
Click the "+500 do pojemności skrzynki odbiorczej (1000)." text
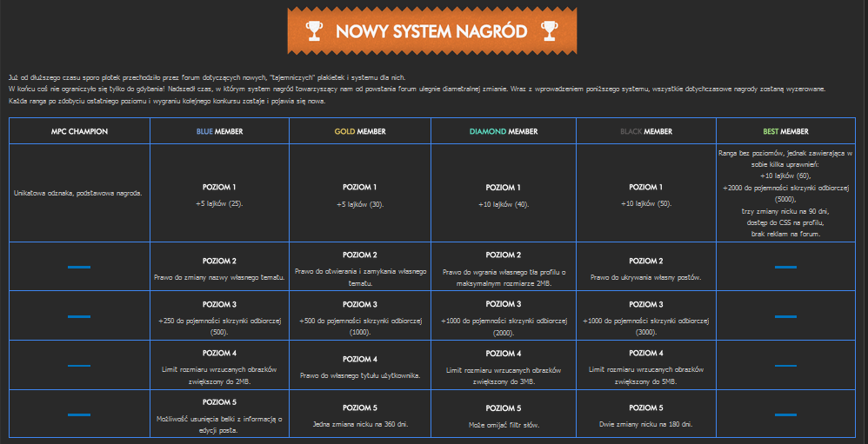(360, 326)
